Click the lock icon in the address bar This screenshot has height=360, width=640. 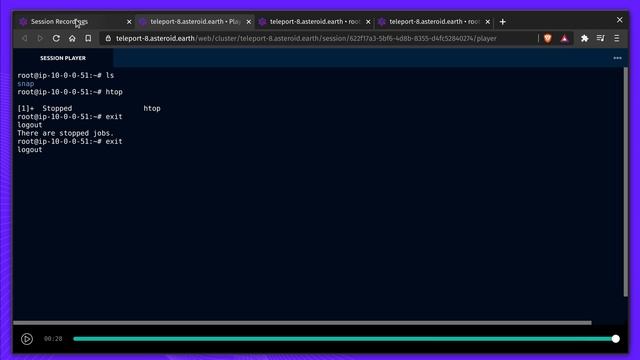point(108,38)
